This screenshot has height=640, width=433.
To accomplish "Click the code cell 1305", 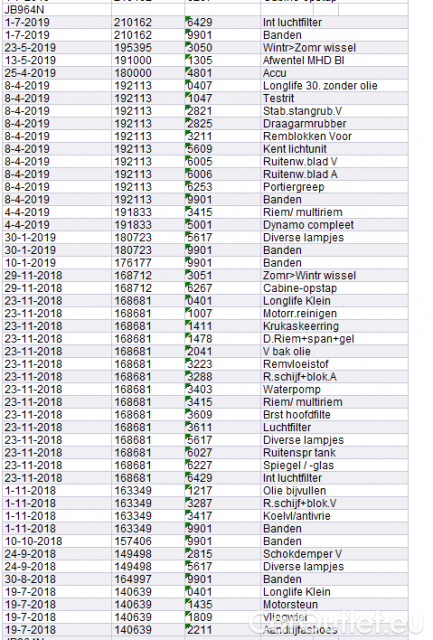I will (222, 60).
